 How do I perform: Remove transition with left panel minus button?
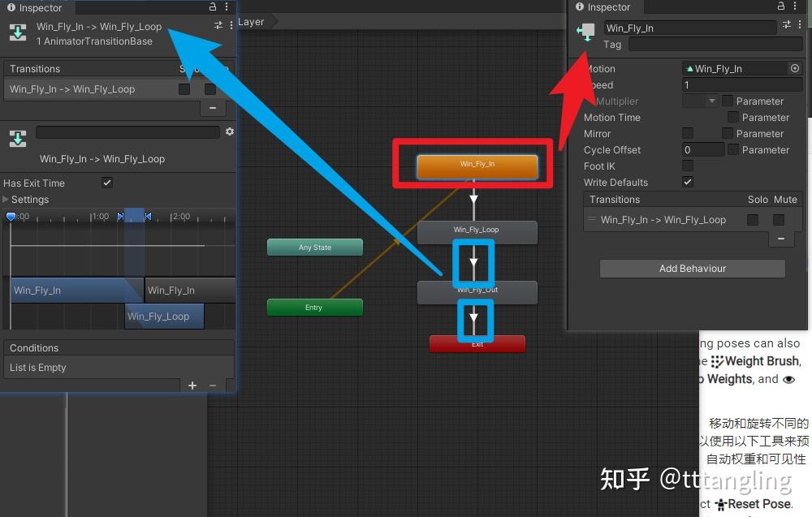point(212,108)
